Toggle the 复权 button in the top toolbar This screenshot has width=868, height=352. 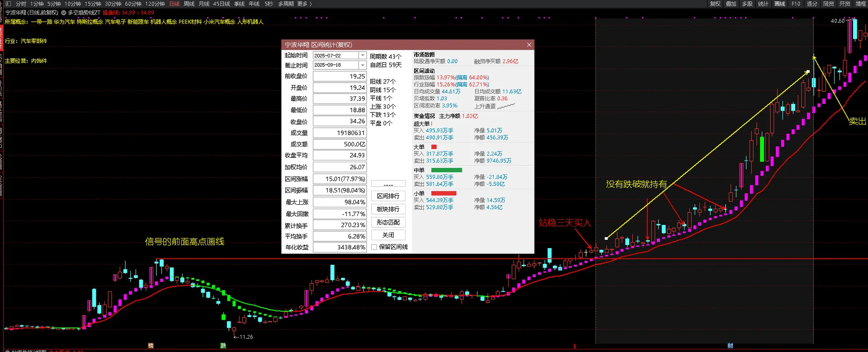coord(715,4)
